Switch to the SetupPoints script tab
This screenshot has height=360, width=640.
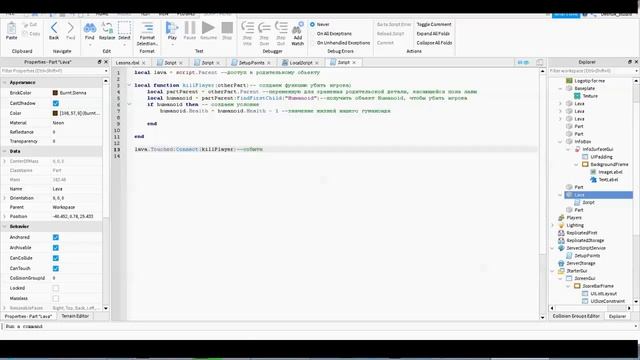coord(251,63)
